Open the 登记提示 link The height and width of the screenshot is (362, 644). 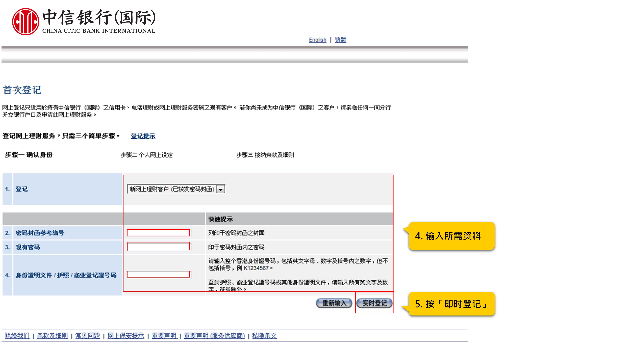click(x=143, y=136)
